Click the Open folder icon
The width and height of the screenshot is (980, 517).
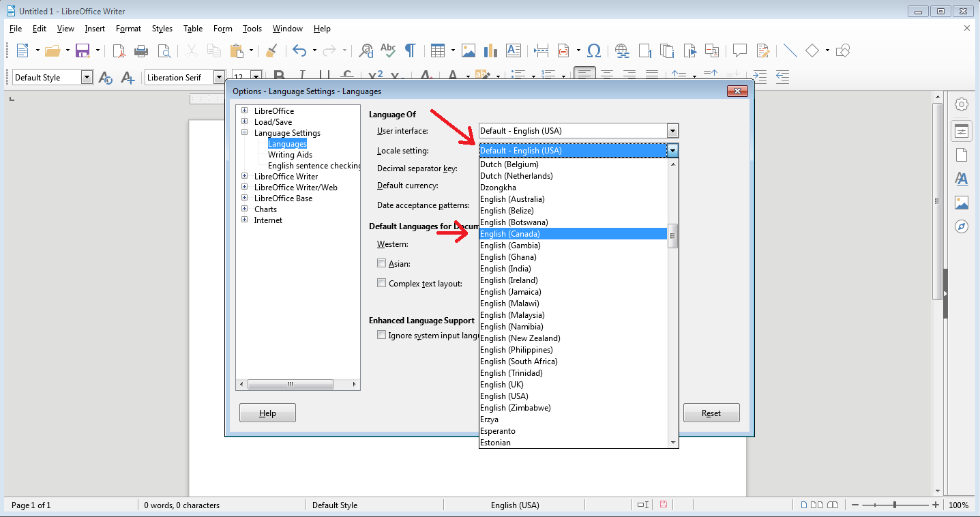[x=53, y=50]
